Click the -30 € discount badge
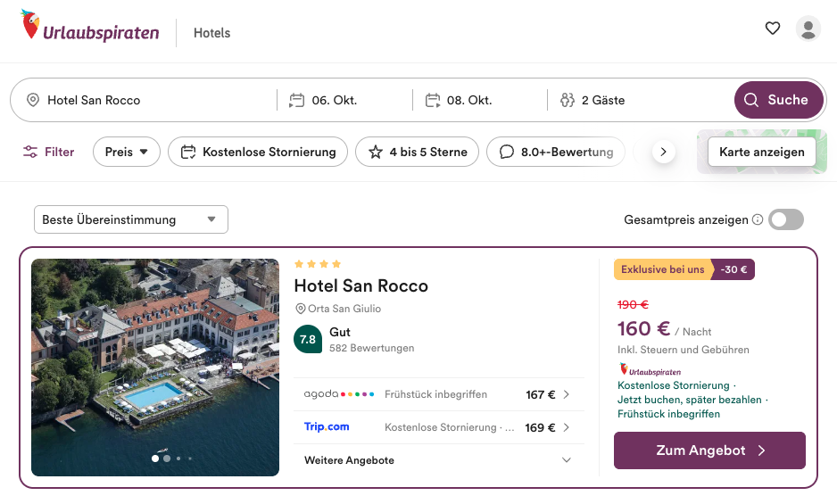The image size is (837, 504). (x=733, y=269)
